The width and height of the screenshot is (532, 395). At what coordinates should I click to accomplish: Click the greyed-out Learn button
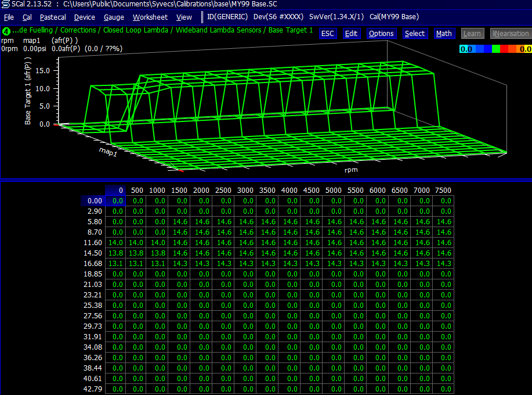(x=472, y=34)
